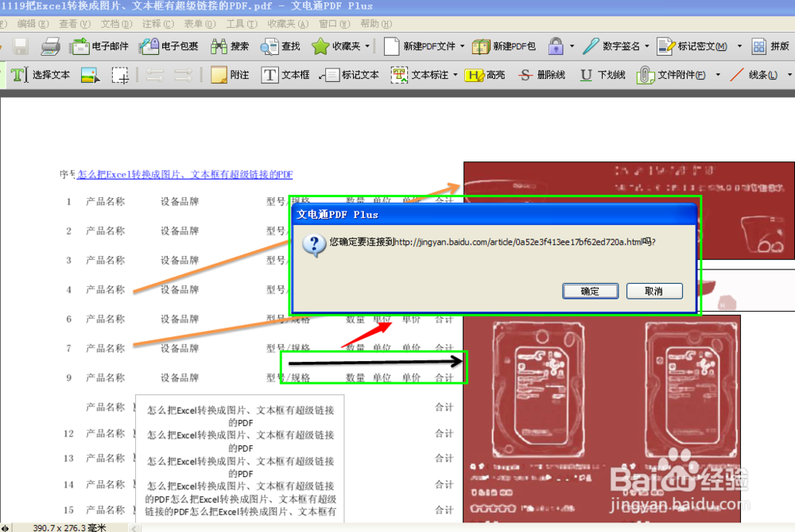Select the 高亮 highlight tool
This screenshot has width=795, height=532.
485,75
